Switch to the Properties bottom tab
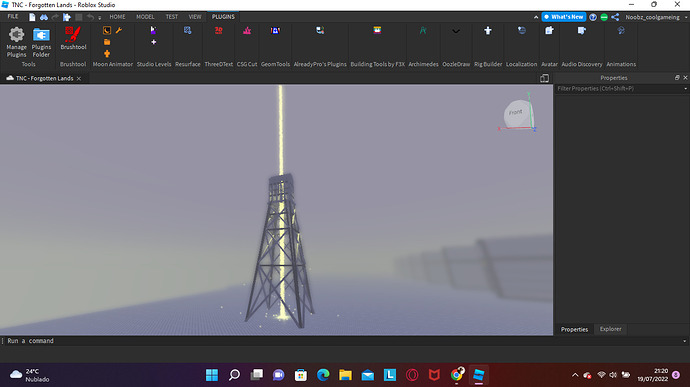This screenshot has width=690, height=387. coord(574,329)
